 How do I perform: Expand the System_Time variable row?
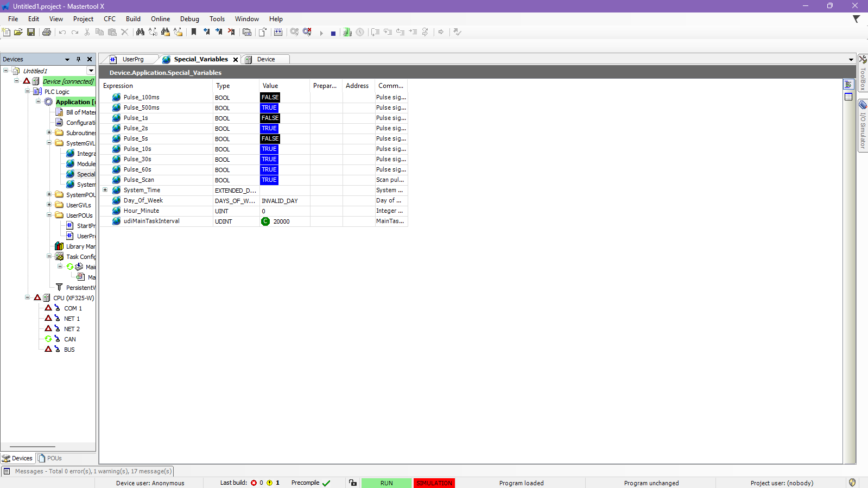pyautogui.click(x=105, y=190)
